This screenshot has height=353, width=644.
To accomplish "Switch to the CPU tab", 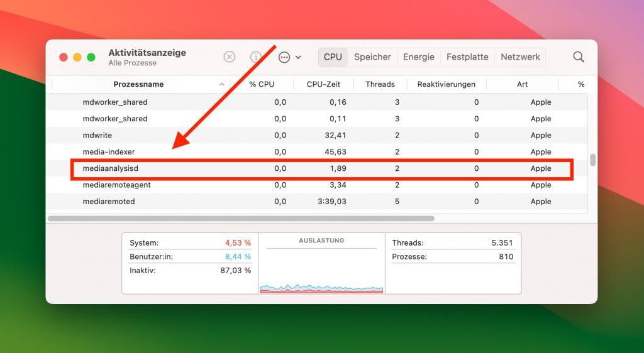I will [333, 57].
